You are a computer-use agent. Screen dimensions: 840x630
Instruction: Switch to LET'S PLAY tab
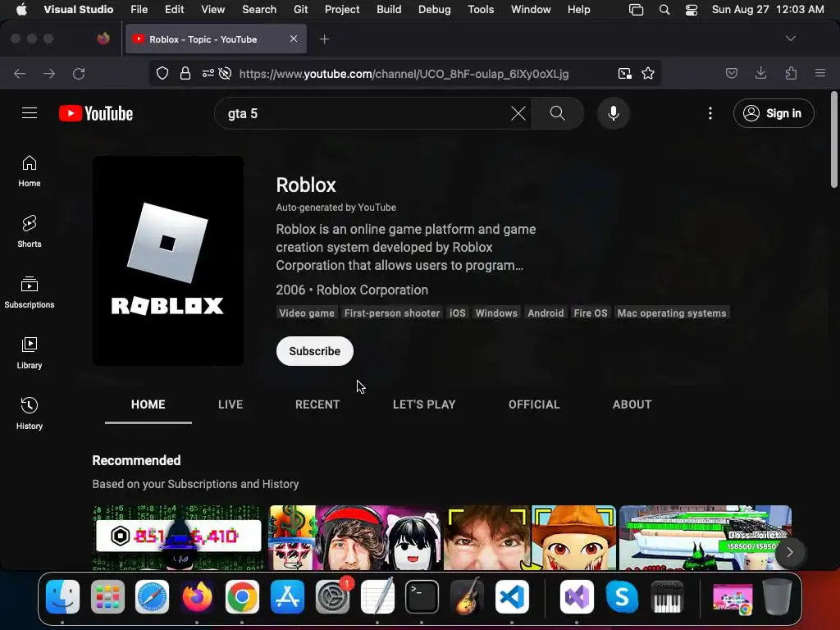424,404
